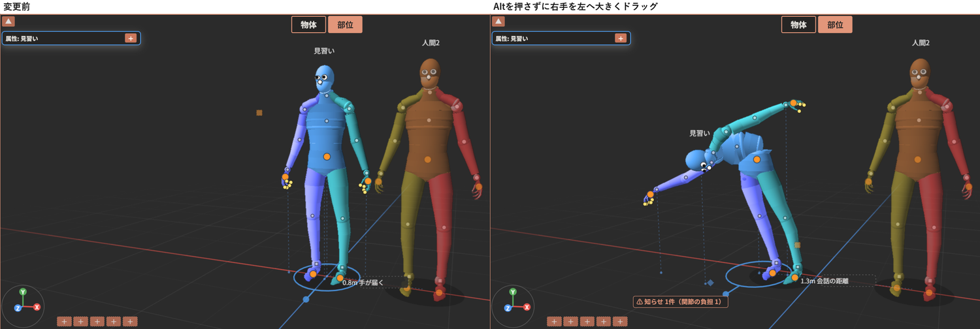The height and width of the screenshot is (329, 980).
Task: Focus the 属性: 見習い field in the right panel
Action: click(x=561, y=39)
